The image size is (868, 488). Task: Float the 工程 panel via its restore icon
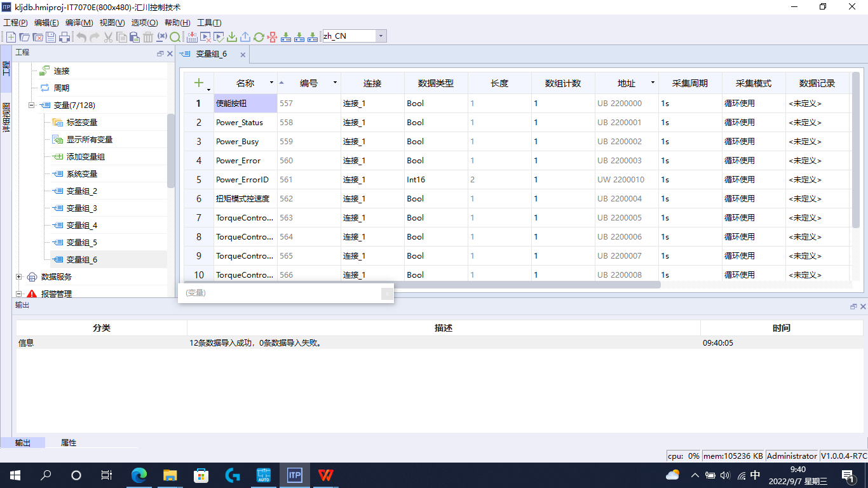coord(160,54)
